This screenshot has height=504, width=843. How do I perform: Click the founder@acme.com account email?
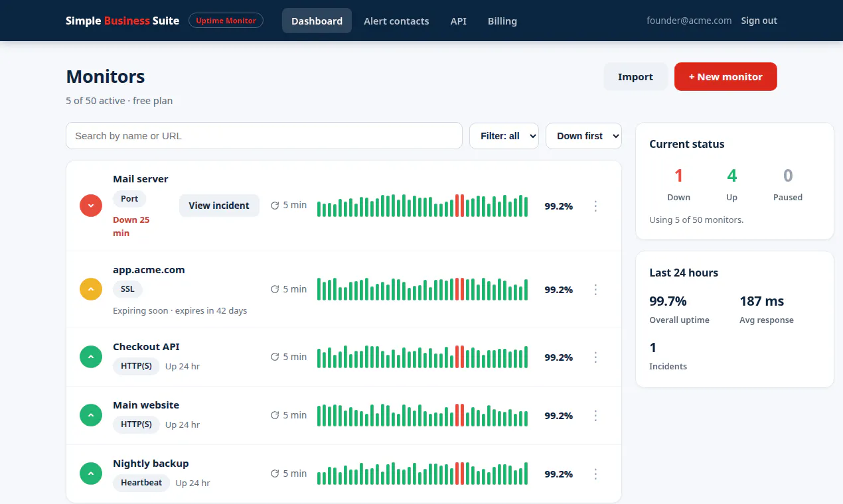tap(689, 21)
